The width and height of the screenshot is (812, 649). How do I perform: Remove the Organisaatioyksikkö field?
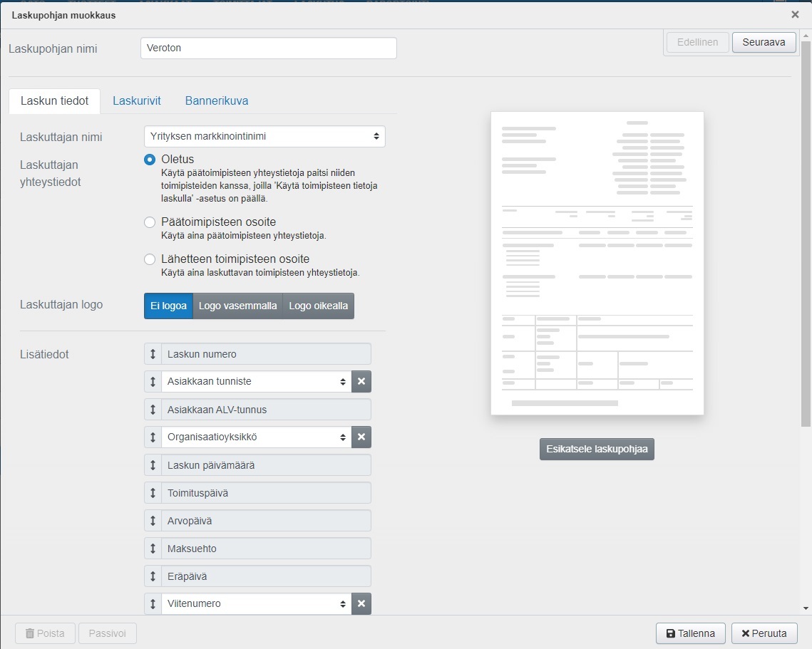point(361,437)
